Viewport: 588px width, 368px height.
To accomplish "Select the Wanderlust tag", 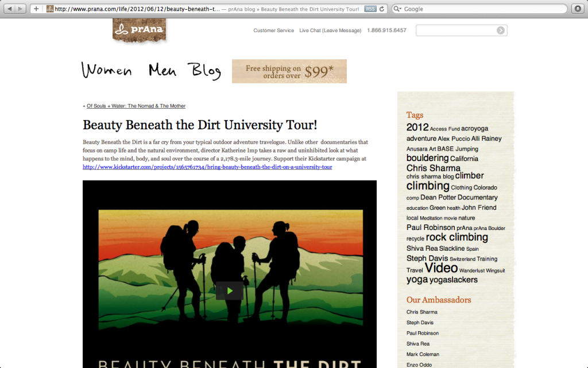I will pyautogui.click(x=472, y=270).
